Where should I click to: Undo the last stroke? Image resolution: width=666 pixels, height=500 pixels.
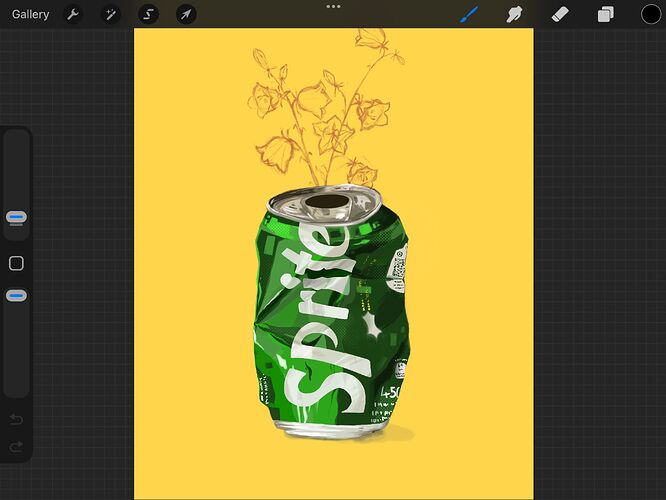16,420
